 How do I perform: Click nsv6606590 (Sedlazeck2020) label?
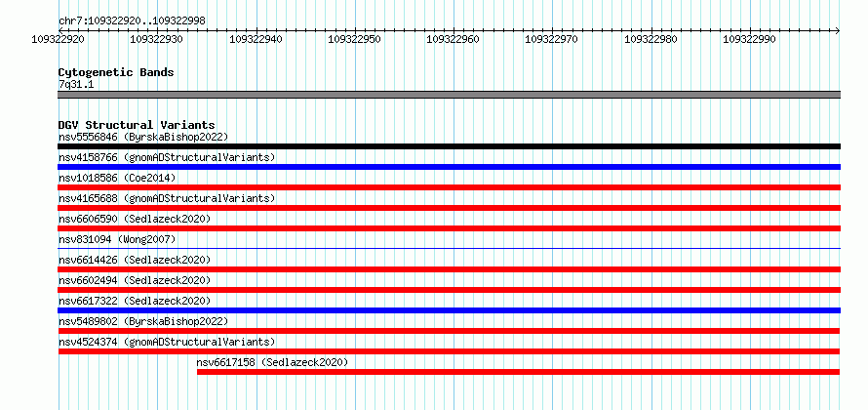click(135, 219)
